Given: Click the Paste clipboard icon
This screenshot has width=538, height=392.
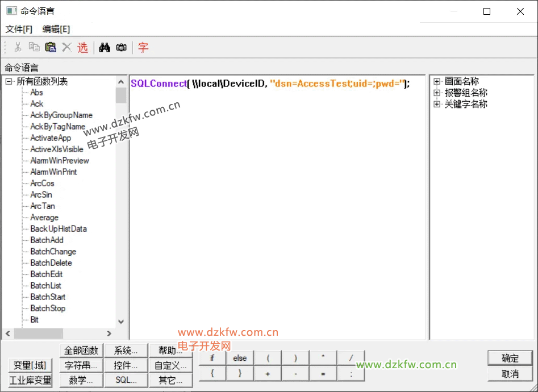Looking at the screenshot, I should pyautogui.click(x=51, y=48).
